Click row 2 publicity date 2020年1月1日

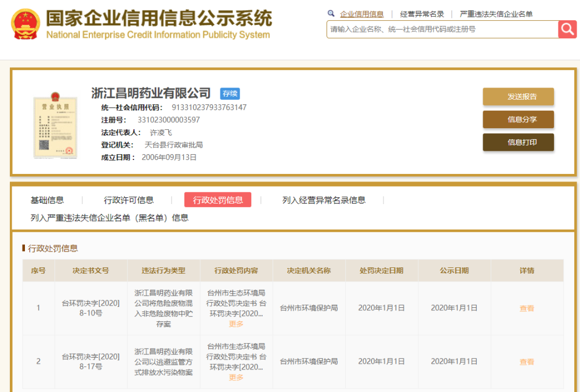(454, 362)
